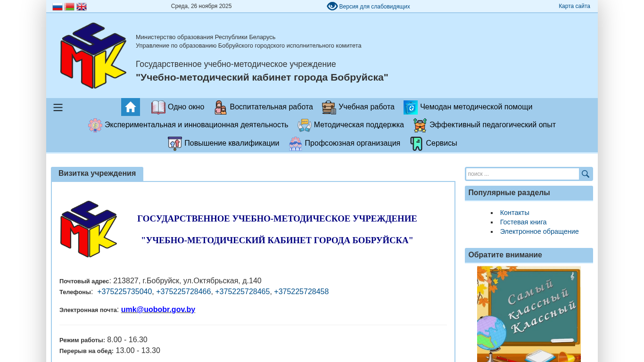Click the email link umk@uobobr.gov.by
The image size is (644, 362).
click(x=158, y=310)
